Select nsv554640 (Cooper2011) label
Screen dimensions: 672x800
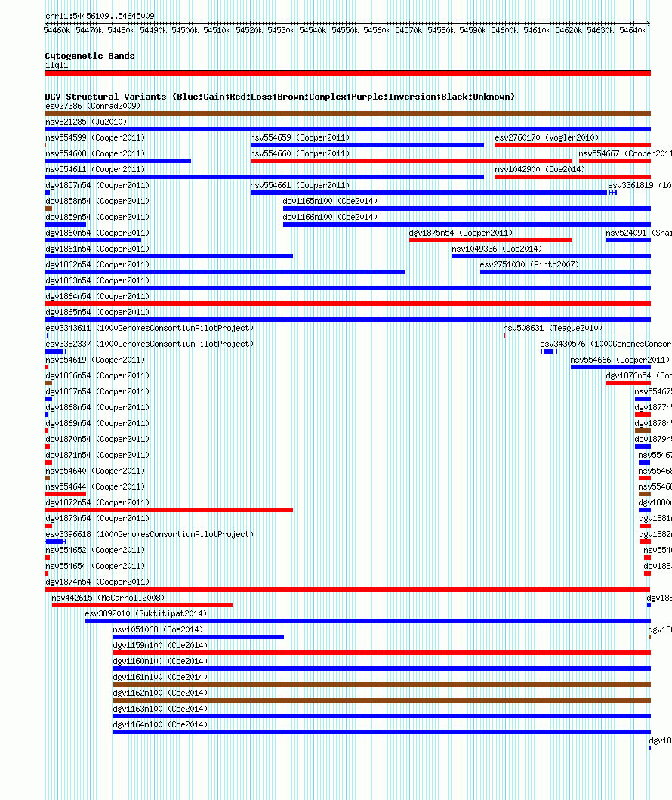coord(95,471)
